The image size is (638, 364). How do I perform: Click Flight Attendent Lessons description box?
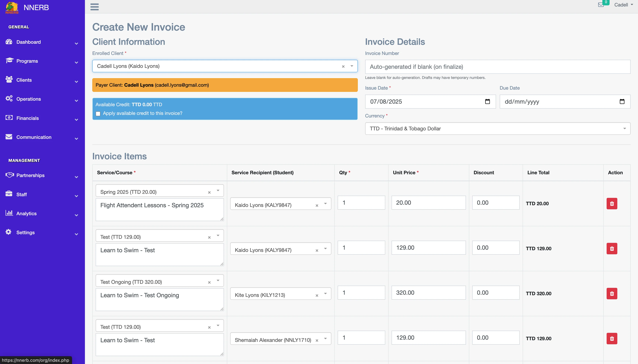pos(159,209)
